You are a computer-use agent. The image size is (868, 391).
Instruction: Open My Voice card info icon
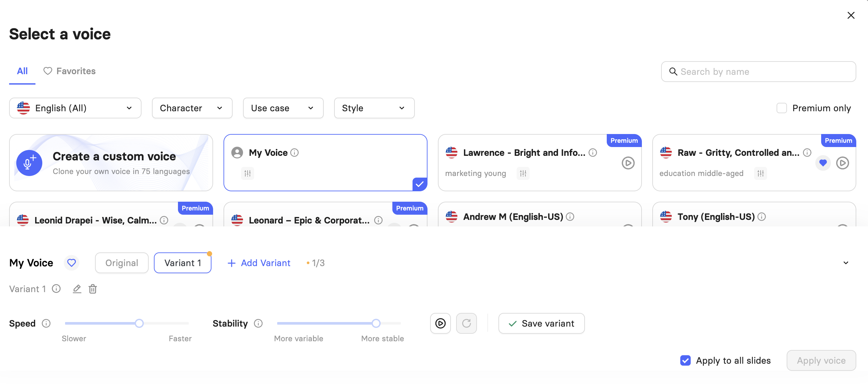(x=294, y=153)
